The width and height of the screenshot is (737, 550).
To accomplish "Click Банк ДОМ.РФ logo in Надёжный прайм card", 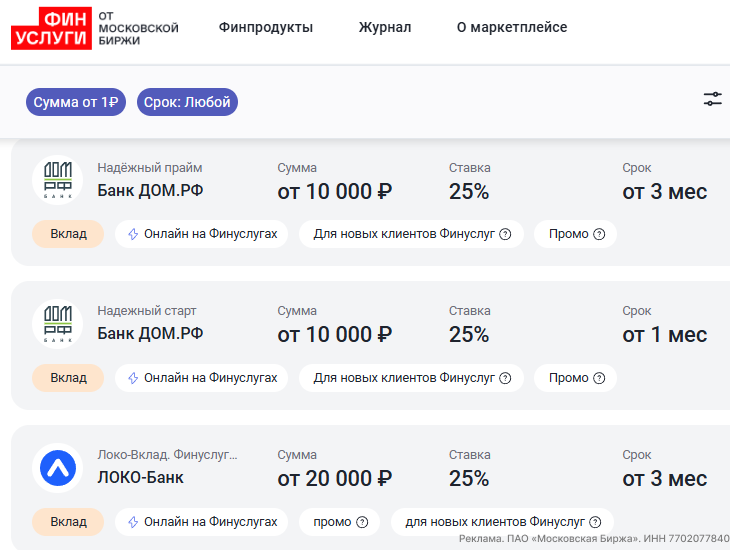I will pyautogui.click(x=57, y=180).
